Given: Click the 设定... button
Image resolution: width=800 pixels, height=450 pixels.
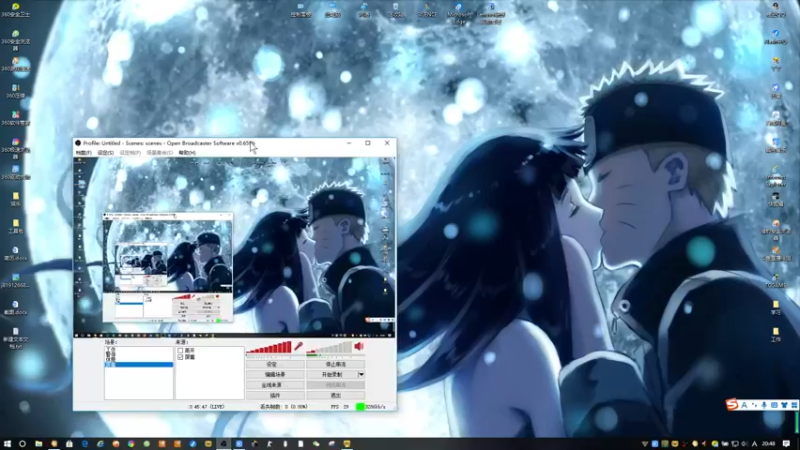Looking at the screenshot, I should [x=275, y=364].
